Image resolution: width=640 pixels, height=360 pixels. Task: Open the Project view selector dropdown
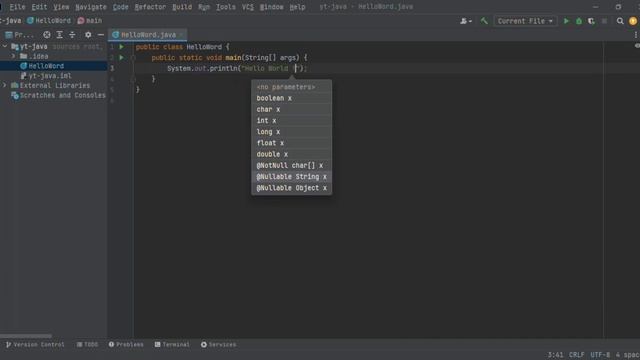(20, 35)
